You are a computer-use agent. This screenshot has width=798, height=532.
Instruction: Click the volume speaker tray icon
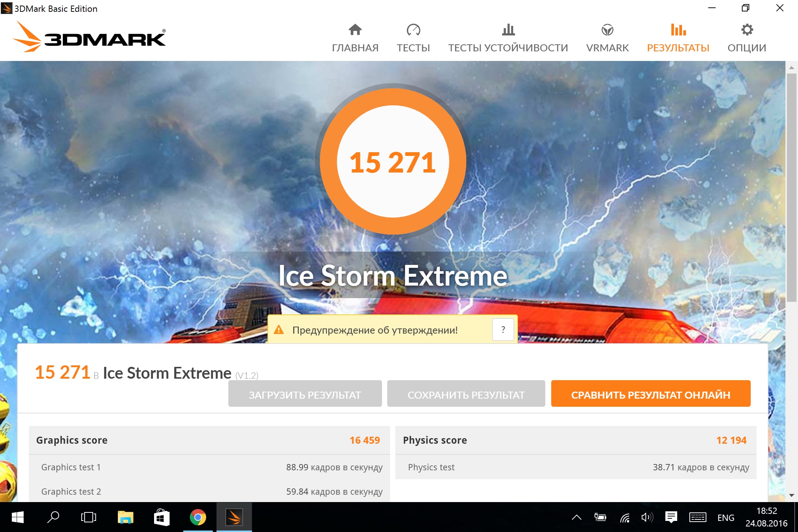(647, 517)
